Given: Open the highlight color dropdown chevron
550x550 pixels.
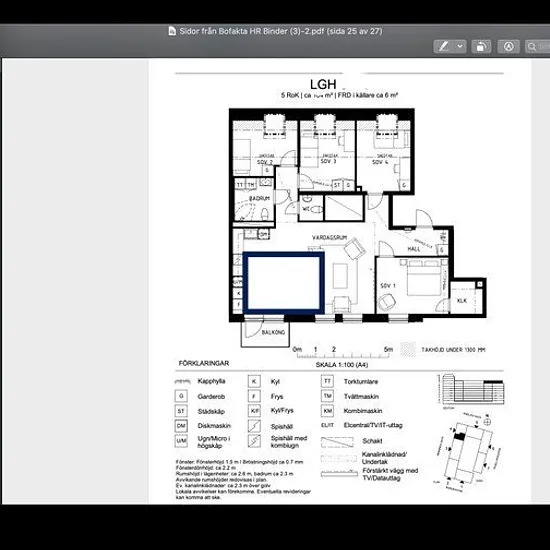Looking at the screenshot, I should (x=460, y=46).
